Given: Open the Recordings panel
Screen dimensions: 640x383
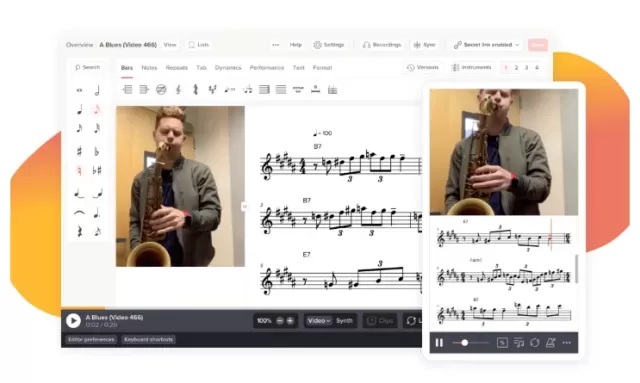Looking at the screenshot, I should (382, 45).
